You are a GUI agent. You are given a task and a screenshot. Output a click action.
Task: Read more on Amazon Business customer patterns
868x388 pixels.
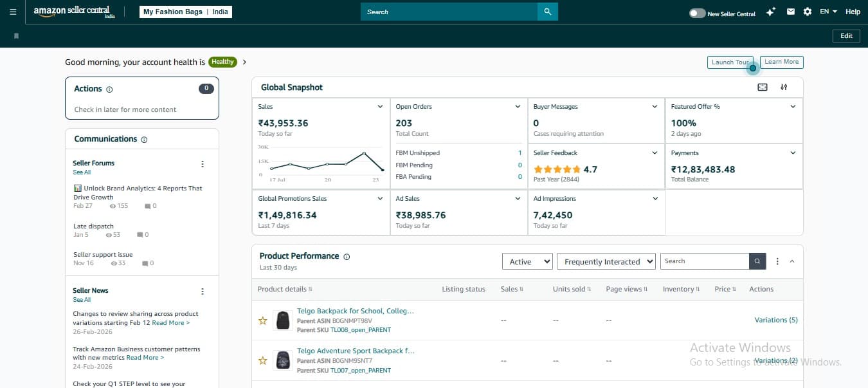click(145, 358)
